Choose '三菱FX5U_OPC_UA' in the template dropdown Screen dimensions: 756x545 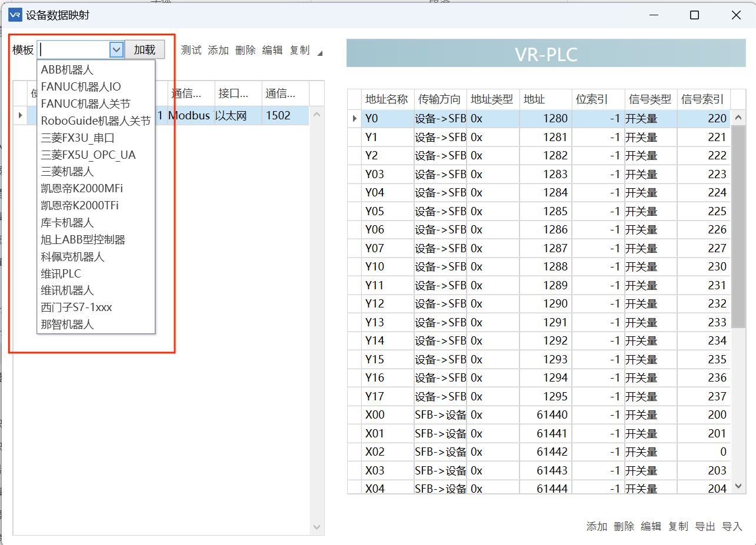(x=88, y=155)
